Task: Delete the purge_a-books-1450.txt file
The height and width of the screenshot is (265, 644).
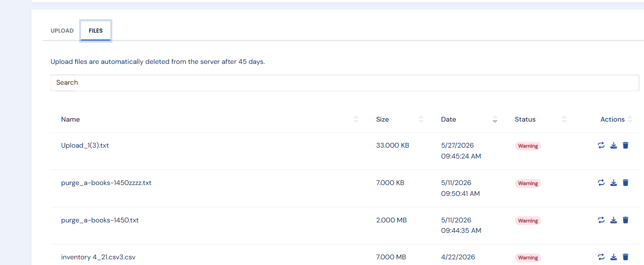Action: [x=626, y=220]
